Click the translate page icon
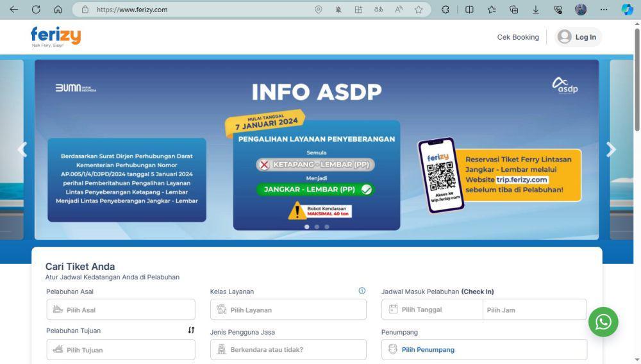This screenshot has width=641, height=364. (x=379, y=10)
